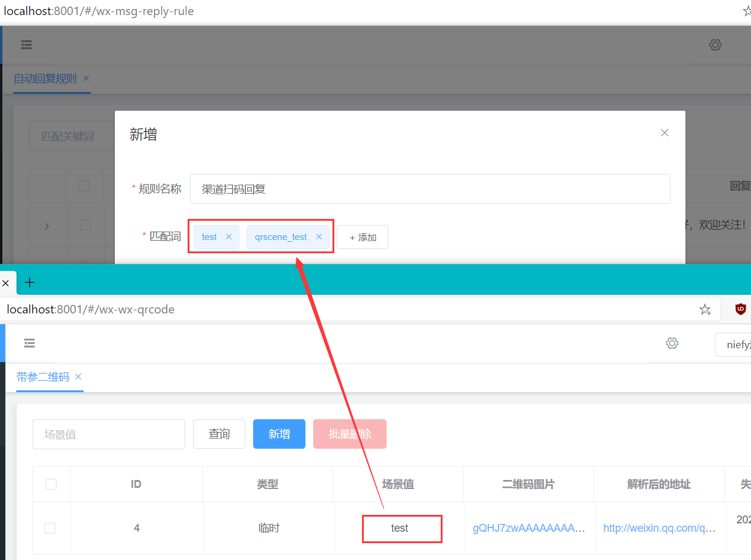Screen dimensions: 751x560
Task: Expand the first rule row chevron
Action: click(x=48, y=226)
